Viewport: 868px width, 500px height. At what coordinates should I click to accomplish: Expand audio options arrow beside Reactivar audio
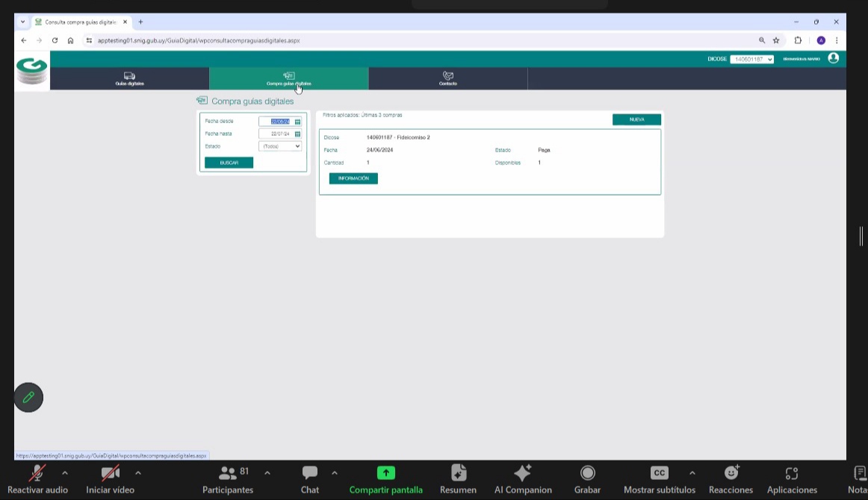pyautogui.click(x=65, y=473)
